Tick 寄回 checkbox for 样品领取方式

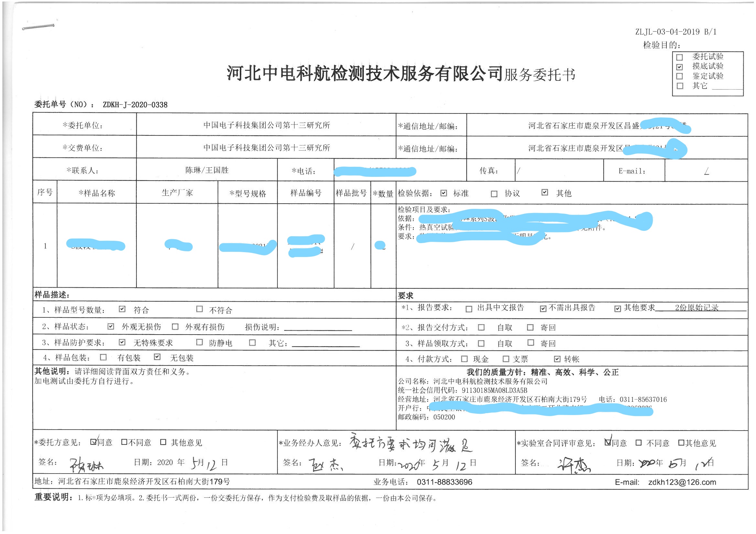530,343
